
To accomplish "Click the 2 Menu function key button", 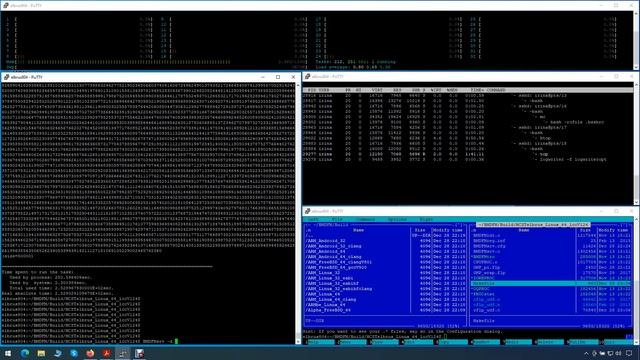I will point(352,342).
